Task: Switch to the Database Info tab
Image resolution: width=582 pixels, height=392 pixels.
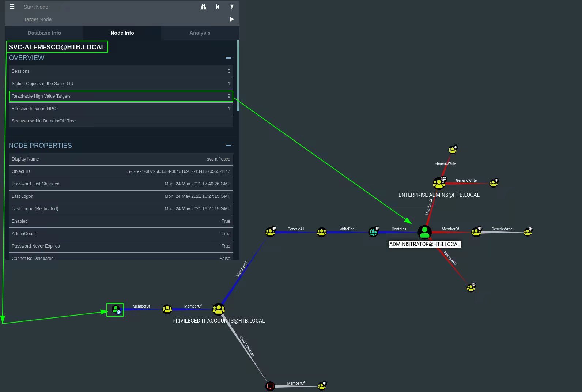Action: pyautogui.click(x=44, y=33)
